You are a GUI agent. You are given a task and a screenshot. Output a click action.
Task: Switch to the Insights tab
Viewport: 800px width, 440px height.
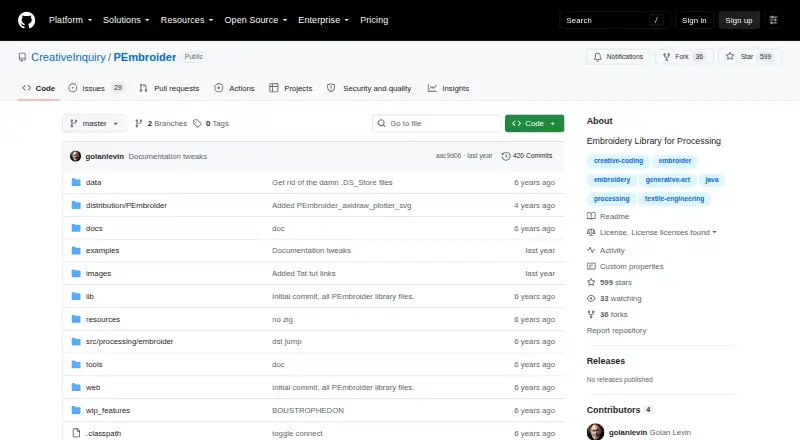coord(448,88)
